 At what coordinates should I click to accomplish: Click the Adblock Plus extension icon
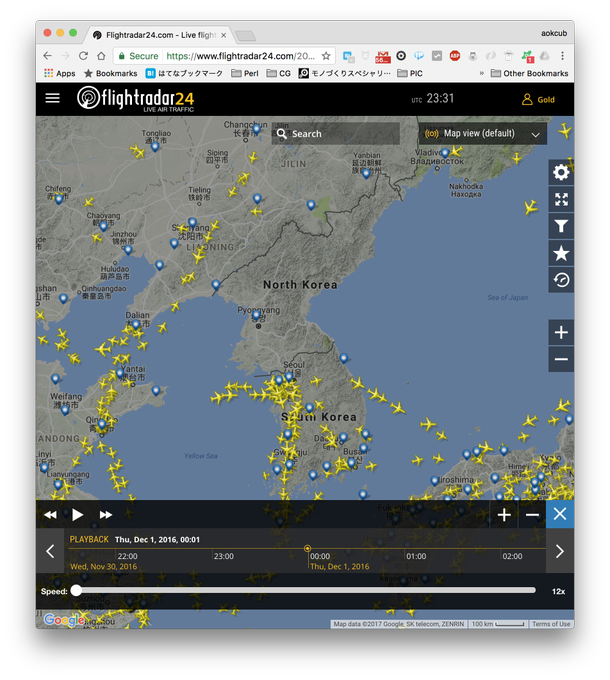tap(454, 56)
